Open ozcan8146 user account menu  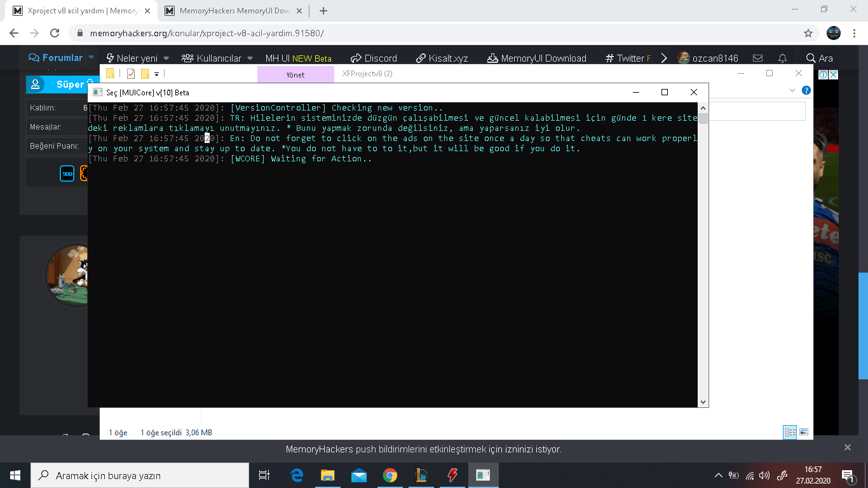pyautogui.click(x=708, y=58)
